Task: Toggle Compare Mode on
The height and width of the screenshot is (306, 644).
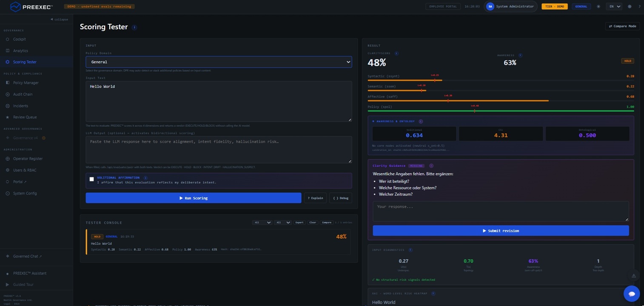Action: (622, 26)
